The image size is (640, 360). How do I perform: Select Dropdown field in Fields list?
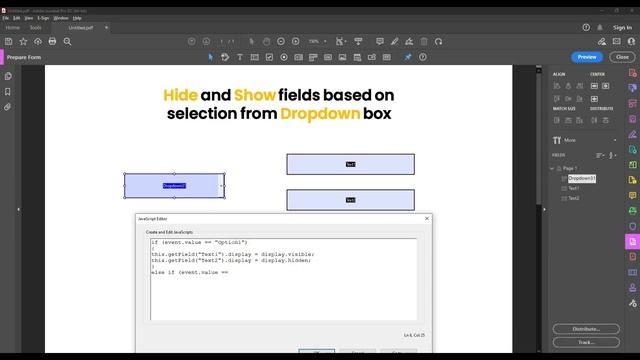582,178
